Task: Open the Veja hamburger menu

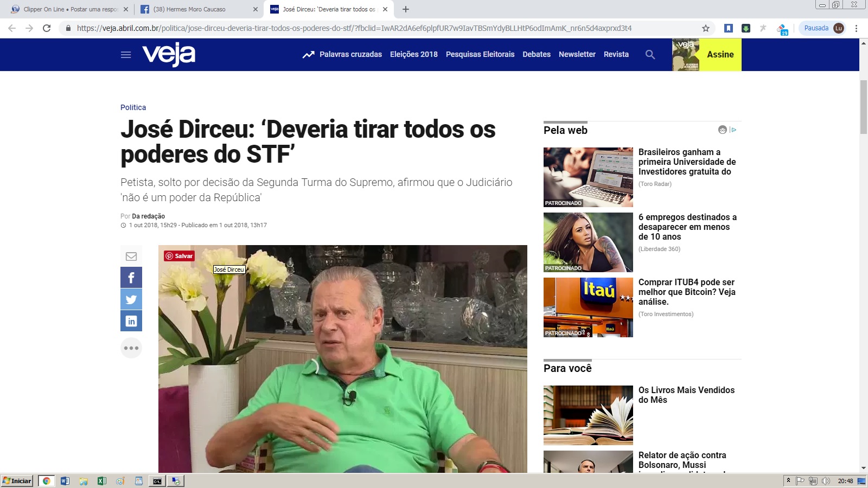Action: (x=126, y=55)
